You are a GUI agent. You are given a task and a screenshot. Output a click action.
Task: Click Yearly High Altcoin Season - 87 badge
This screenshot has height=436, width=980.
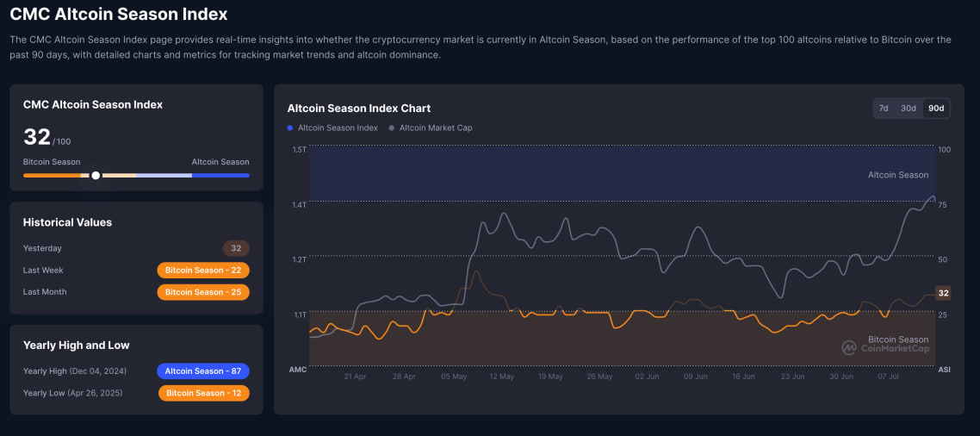203,371
